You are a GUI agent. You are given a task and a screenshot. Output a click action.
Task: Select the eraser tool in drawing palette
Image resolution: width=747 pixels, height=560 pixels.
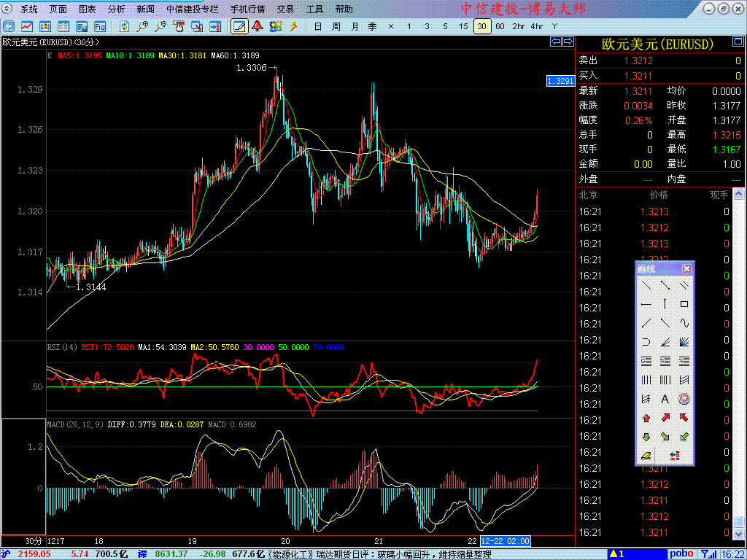[646, 456]
